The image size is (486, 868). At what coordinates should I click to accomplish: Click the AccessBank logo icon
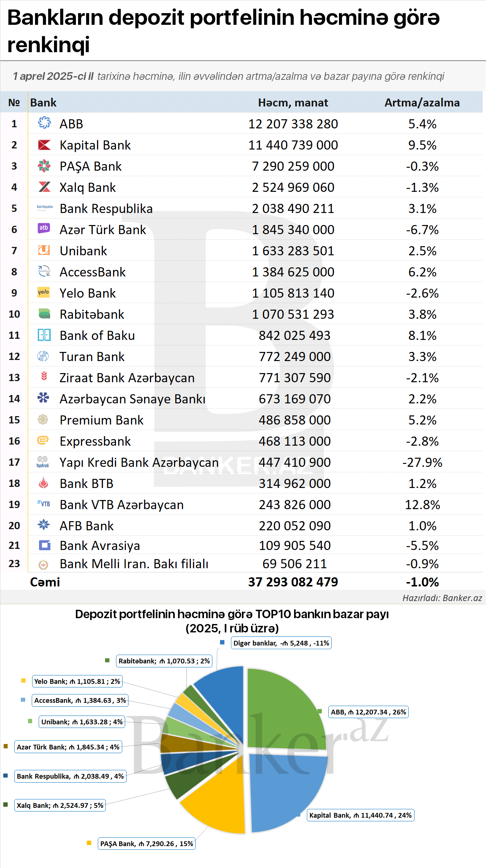point(44,271)
